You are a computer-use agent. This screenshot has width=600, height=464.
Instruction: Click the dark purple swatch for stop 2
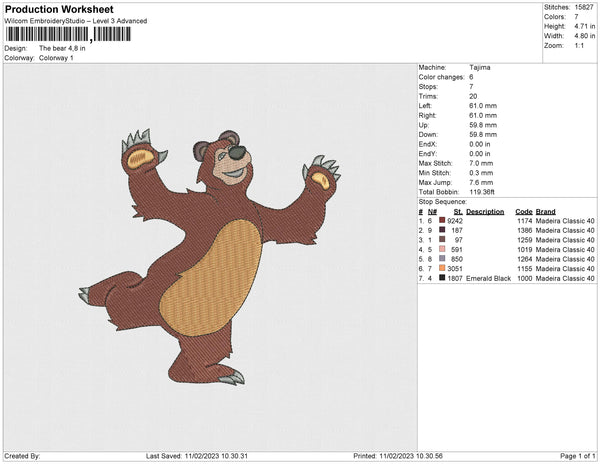point(442,230)
